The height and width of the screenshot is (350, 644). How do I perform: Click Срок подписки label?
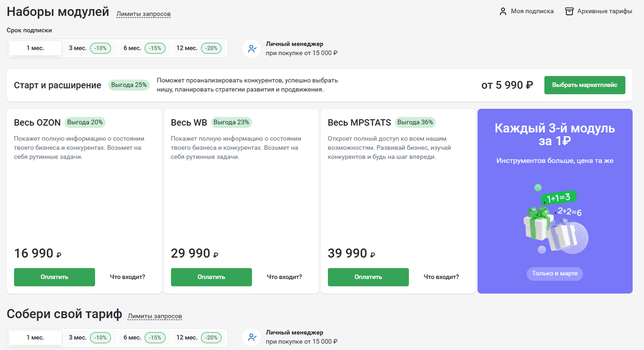click(x=30, y=30)
